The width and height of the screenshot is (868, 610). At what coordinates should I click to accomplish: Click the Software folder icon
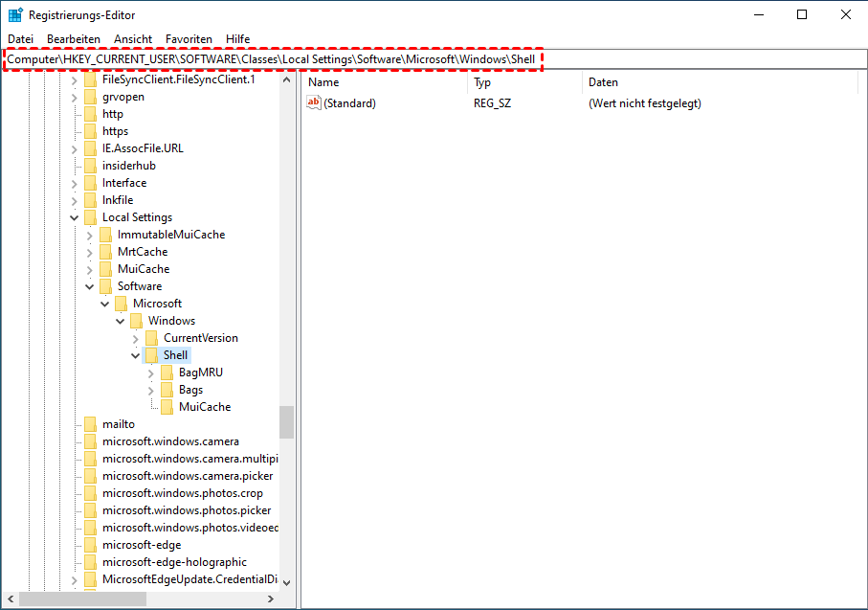click(105, 286)
